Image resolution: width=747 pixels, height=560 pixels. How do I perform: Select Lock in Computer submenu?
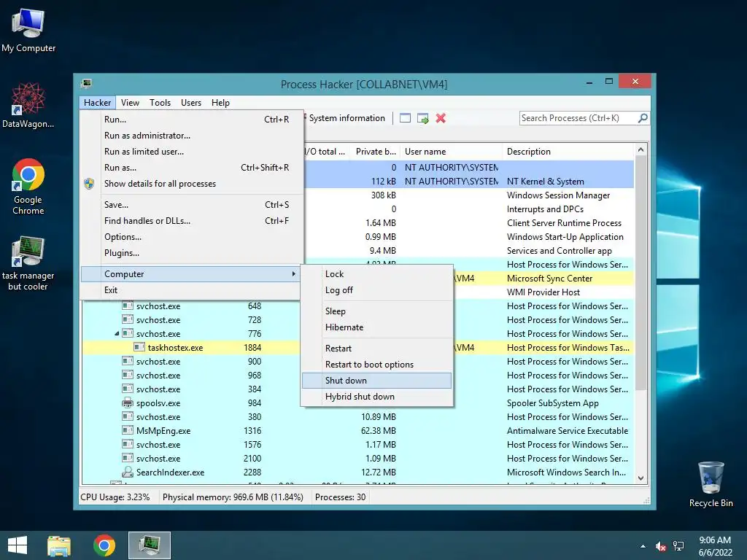click(x=376, y=274)
